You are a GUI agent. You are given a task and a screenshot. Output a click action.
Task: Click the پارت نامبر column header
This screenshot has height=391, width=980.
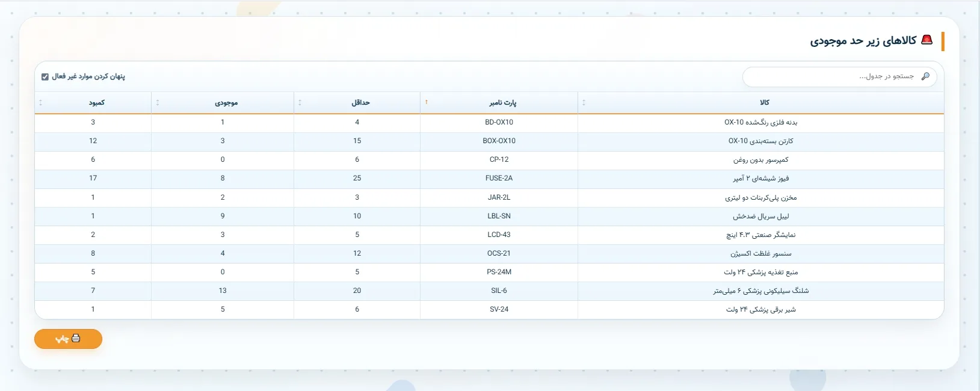click(499, 103)
